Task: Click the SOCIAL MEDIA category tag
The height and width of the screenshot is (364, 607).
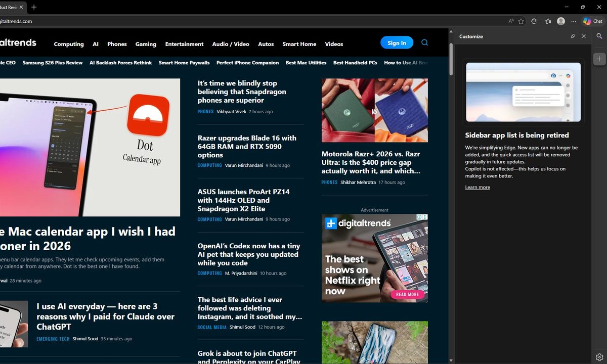Action: click(212, 328)
